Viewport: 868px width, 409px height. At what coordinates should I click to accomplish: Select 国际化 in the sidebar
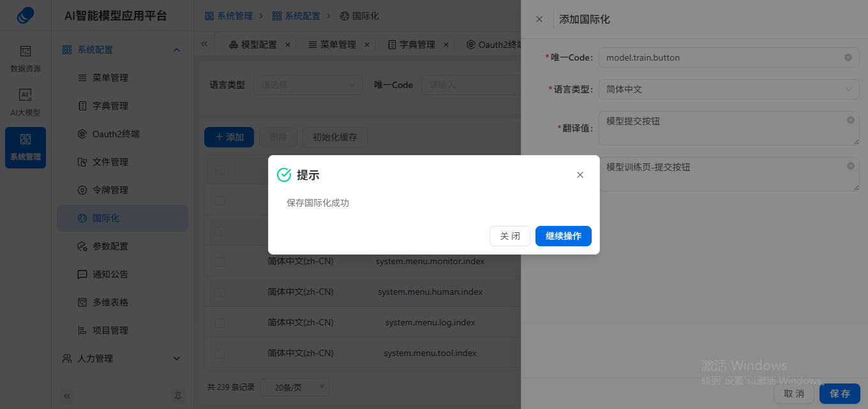(x=122, y=218)
